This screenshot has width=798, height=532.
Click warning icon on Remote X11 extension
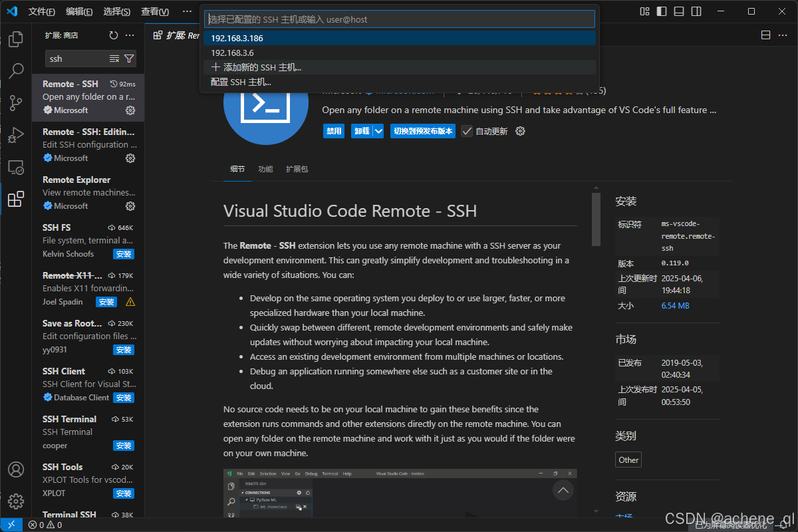coord(130,302)
